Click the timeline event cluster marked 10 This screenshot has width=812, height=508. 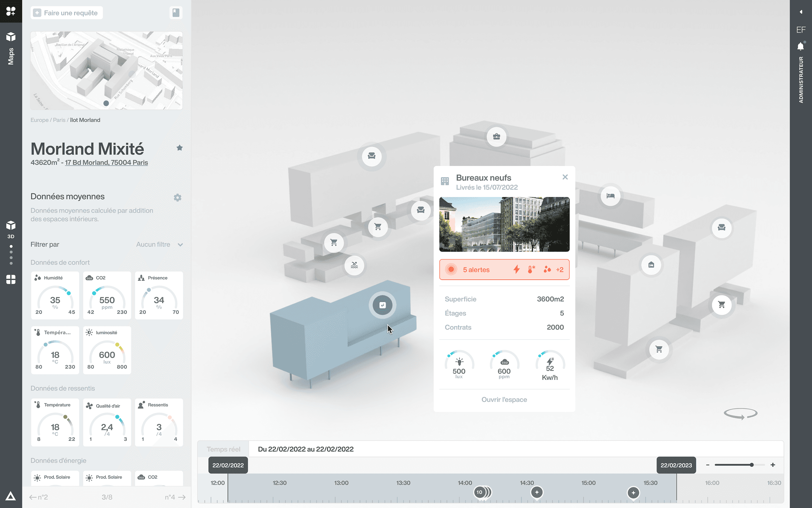480,492
